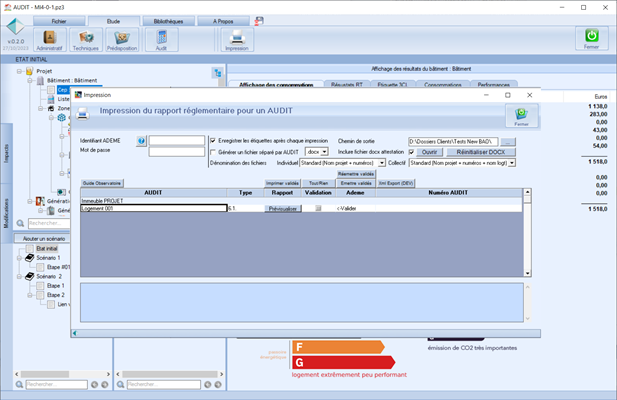Click the Fermer icon in the Impression dialog
Image resolution: width=617 pixels, height=400 pixels.
521,116
